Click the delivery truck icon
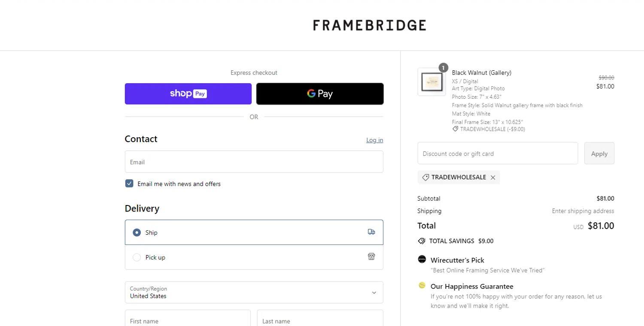Screen dimensions: 644x326 [371, 232]
